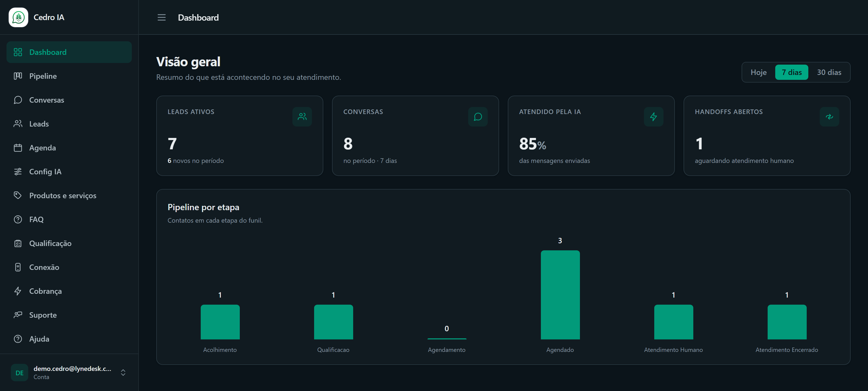
Task: Click the Cobrança lightning bolt icon in the sidebar
Action: 18,291
